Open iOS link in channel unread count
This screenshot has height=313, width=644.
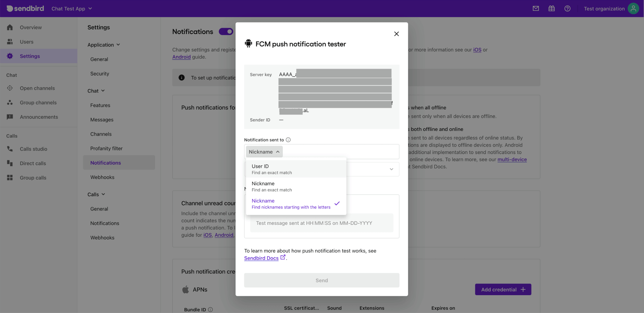point(208,235)
